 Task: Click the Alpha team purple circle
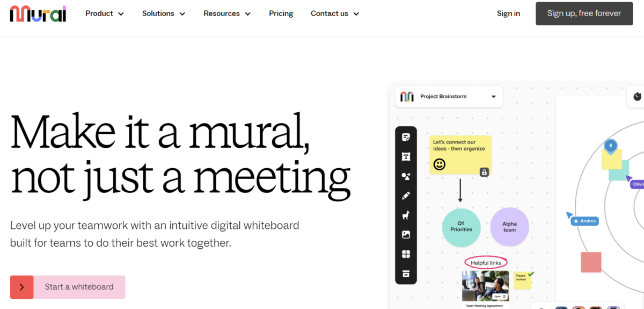pyautogui.click(x=509, y=227)
